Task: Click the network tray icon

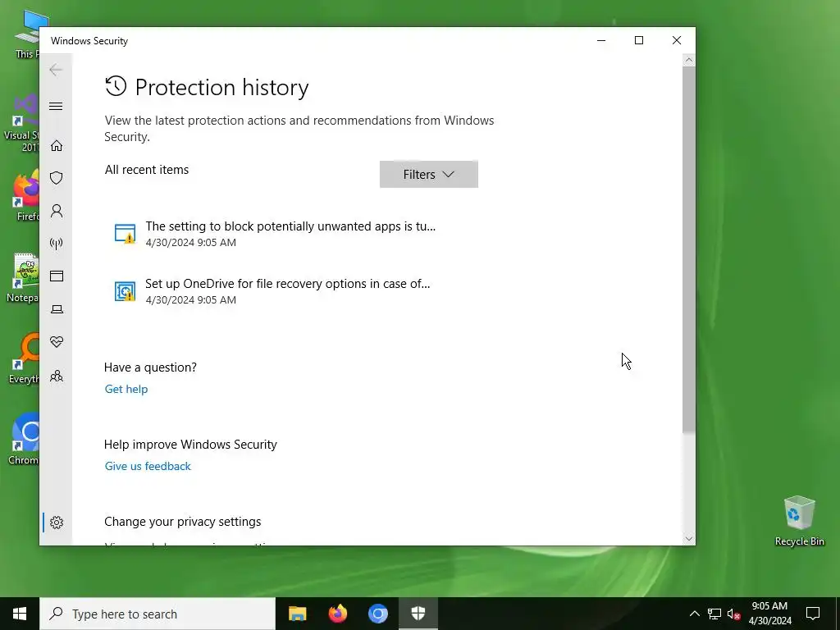Action: tap(714, 614)
